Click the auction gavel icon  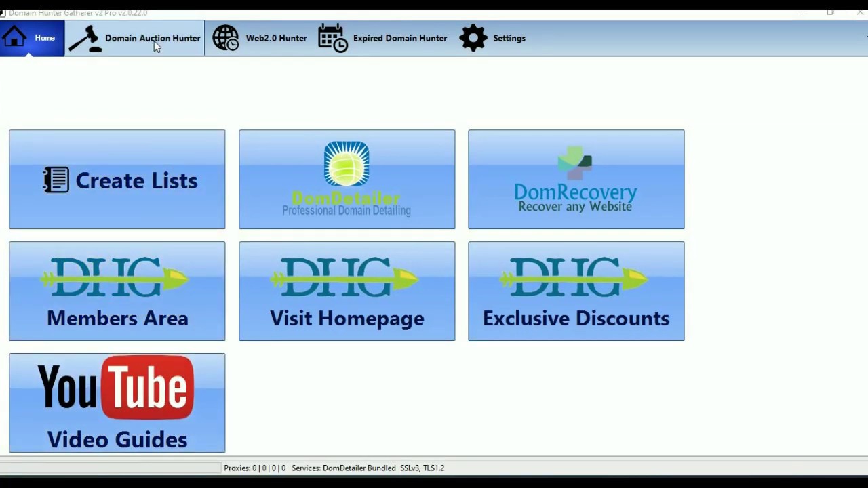click(x=85, y=39)
